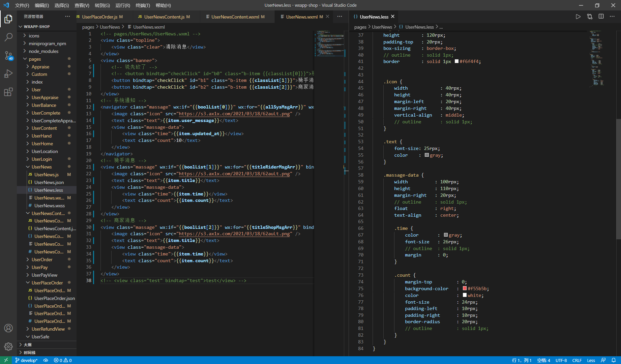Image resolution: width=621 pixels, height=364 pixels.
Task: Open the 编辑(E) menu
Action: tap(42, 5)
